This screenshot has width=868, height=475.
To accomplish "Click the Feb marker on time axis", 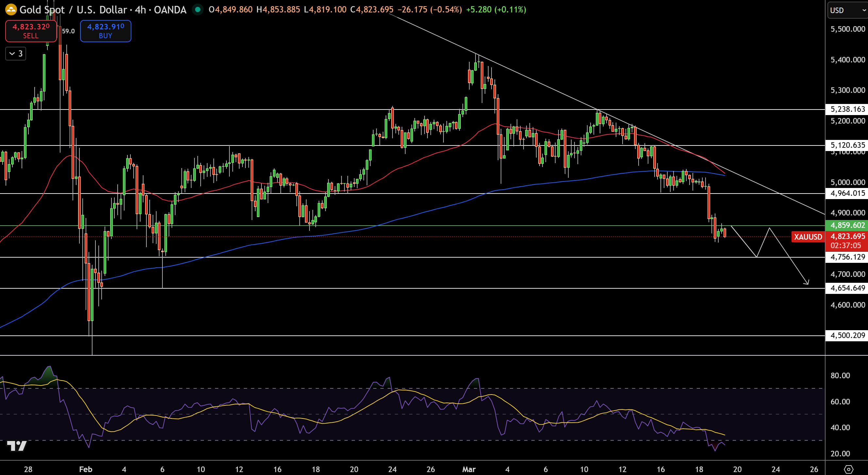I will tap(86, 469).
